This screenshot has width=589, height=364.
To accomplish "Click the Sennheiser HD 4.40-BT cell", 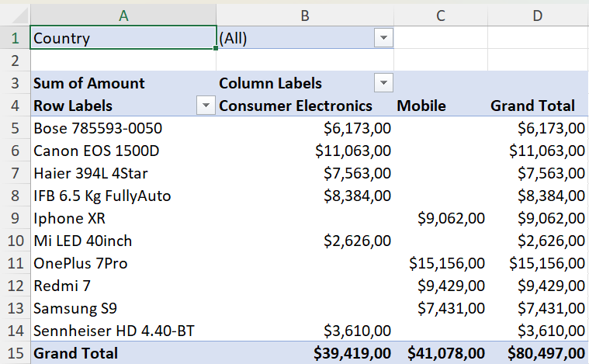I will [x=123, y=331].
